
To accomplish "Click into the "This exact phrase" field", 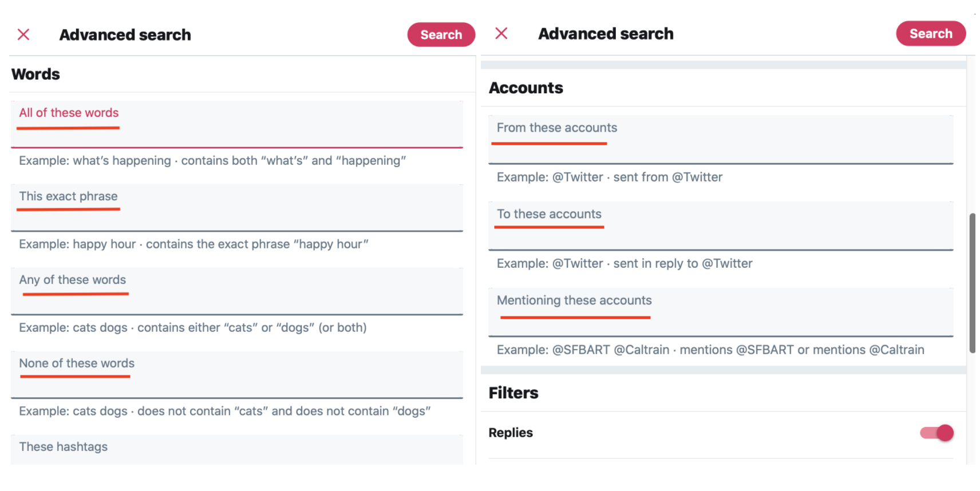I will point(236,208).
